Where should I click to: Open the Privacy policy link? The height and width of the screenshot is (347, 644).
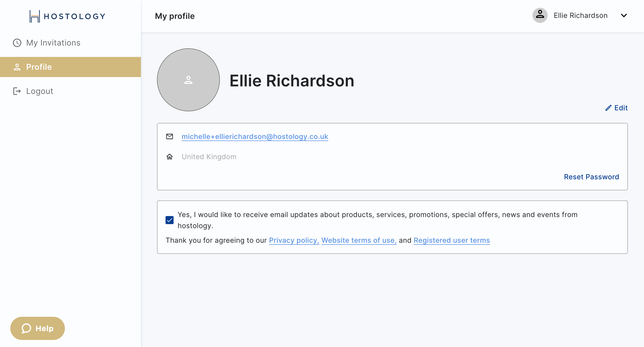pyautogui.click(x=294, y=240)
